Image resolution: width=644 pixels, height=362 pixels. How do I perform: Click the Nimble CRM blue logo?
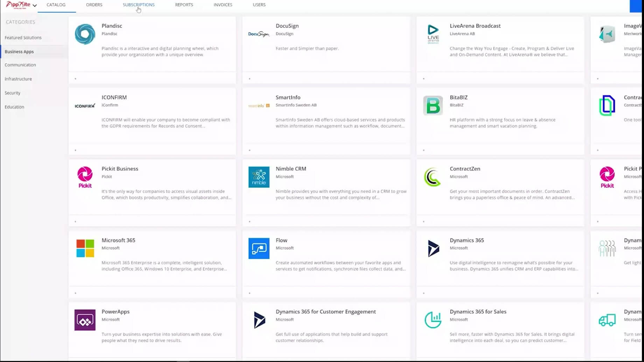click(259, 177)
